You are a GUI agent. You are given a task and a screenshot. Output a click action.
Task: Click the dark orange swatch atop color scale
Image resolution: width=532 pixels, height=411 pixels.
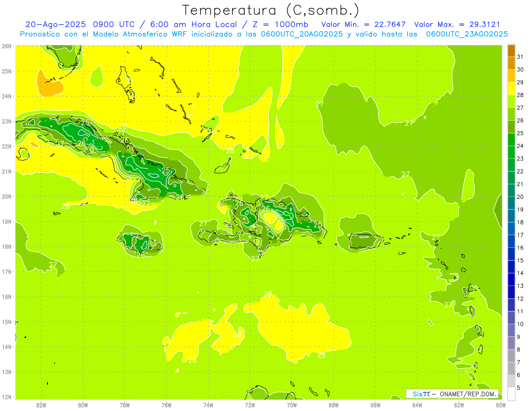tap(511, 51)
